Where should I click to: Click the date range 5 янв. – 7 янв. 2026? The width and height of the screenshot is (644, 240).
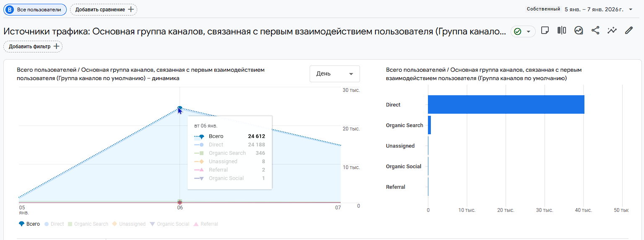tap(594, 9)
